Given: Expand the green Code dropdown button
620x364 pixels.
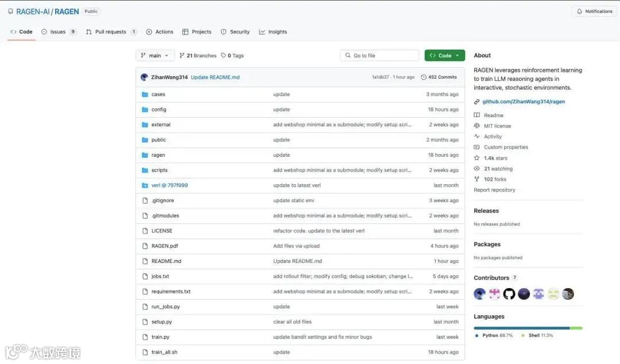Looking at the screenshot, I should click(x=444, y=55).
